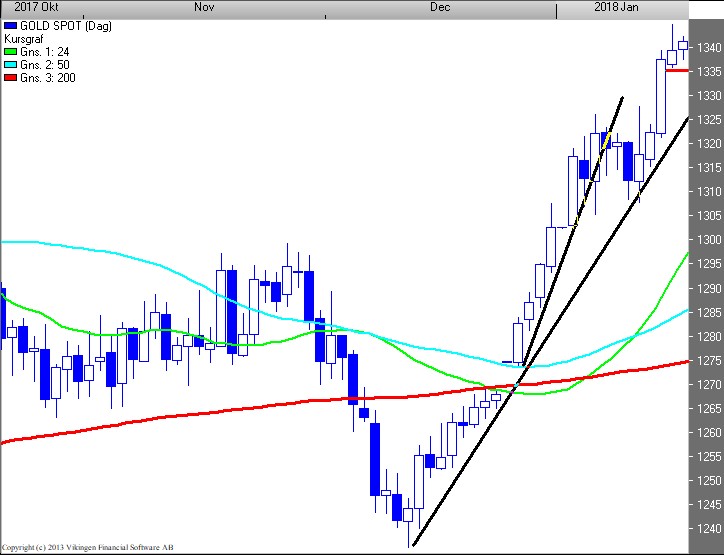The height and width of the screenshot is (555, 724).
Task: Click the '2018 Jan' date axis label
Action: click(x=616, y=7)
